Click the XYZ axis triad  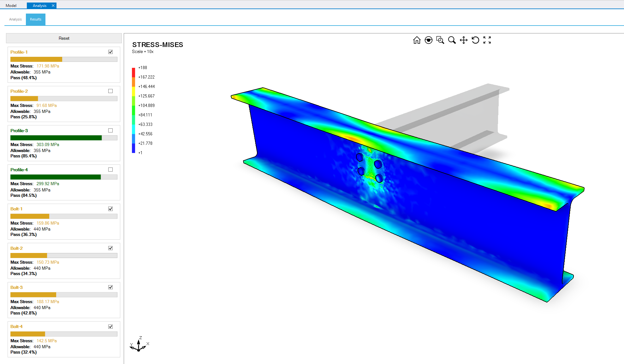pos(139,345)
